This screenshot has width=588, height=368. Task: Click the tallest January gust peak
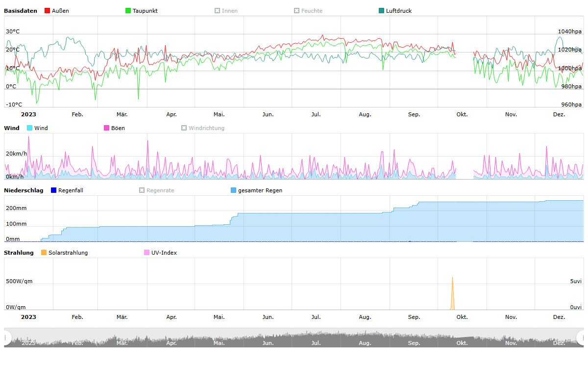pos(28,138)
